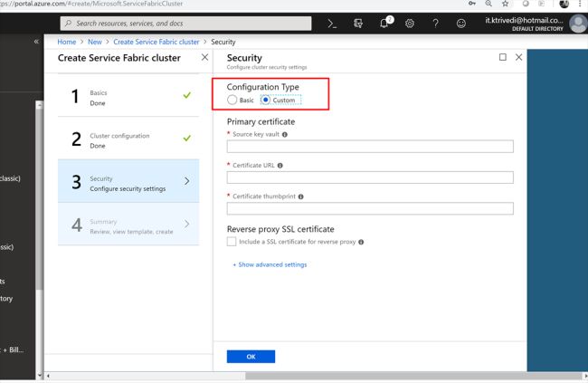Go to New breadcrumb
Image resolution: width=588 pixels, height=383 pixels.
click(95, 42)
